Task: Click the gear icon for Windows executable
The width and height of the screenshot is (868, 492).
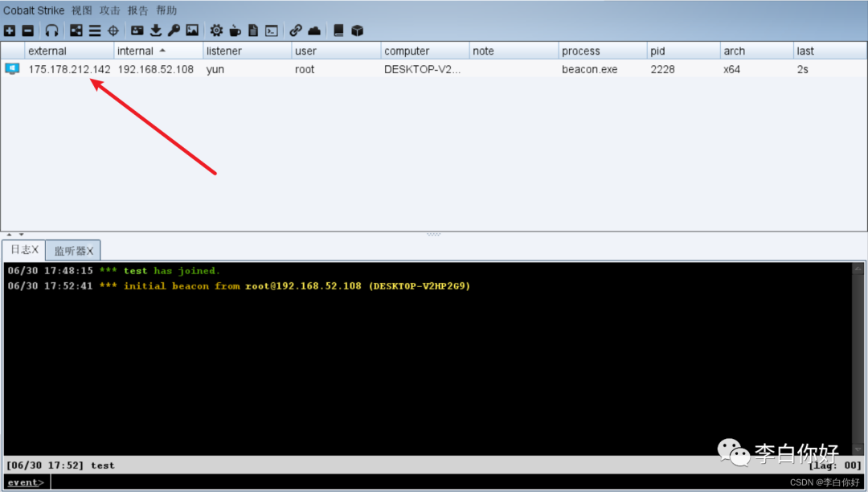Action: click(x=216, y=31)
